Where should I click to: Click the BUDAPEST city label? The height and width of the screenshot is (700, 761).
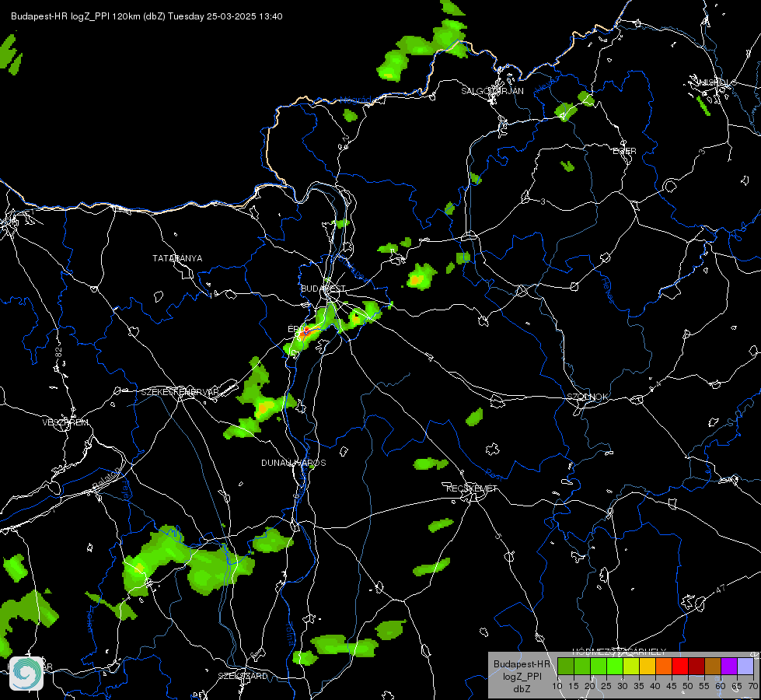click(323, 289)
